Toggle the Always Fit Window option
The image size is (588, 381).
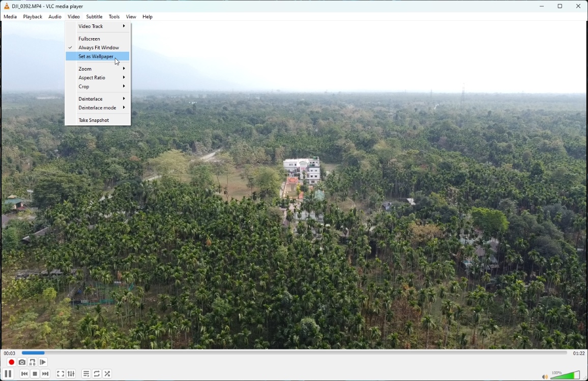[99, 48]
